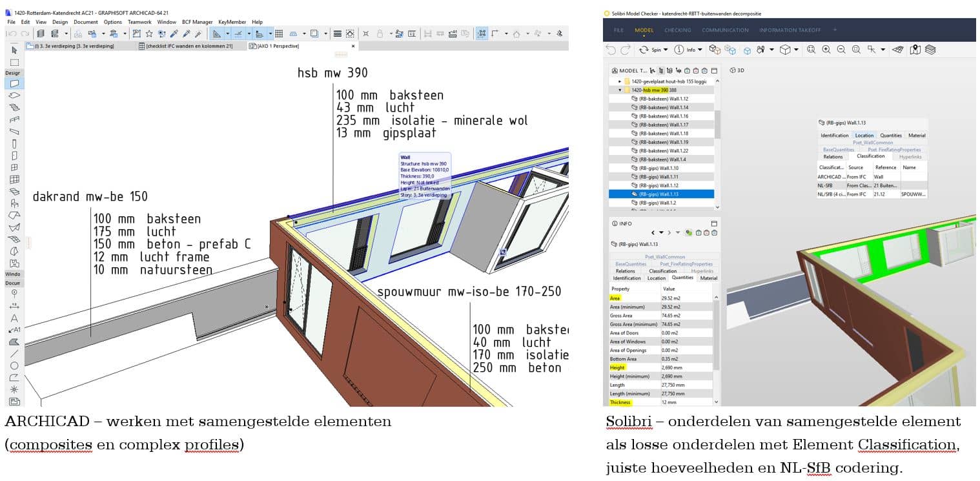Viewport: 980px width, 481px height.
Task: Select (RB-baksteen) Wall.1.12 in model tree
Action: coord(661,99)
